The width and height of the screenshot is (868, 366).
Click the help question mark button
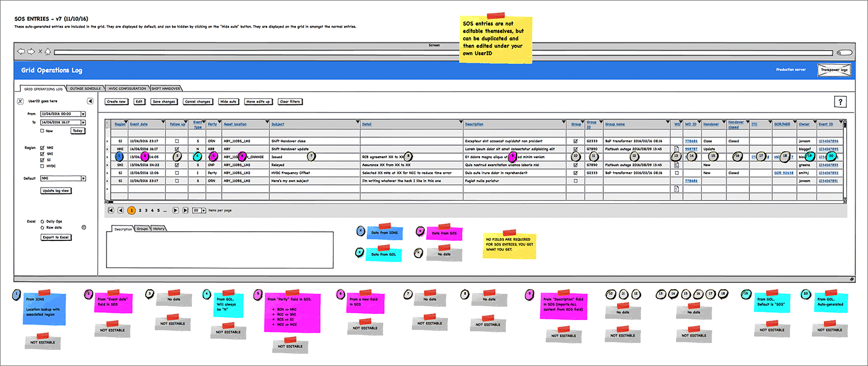tap(840, 102)
